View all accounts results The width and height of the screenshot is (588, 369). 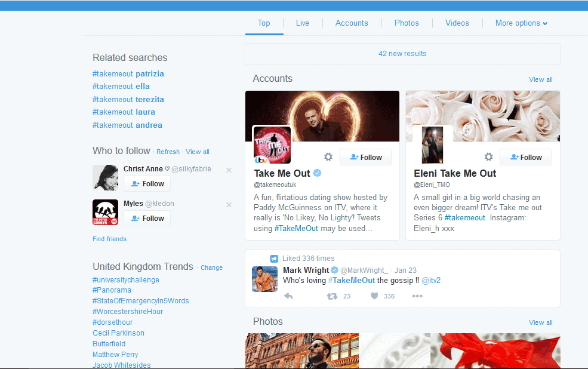pos(540,79)
